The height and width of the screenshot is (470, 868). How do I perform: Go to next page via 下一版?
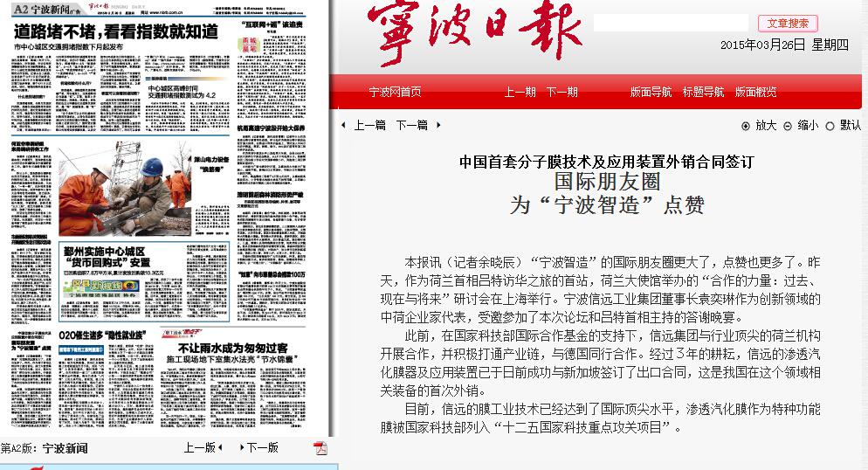[262, 447]
